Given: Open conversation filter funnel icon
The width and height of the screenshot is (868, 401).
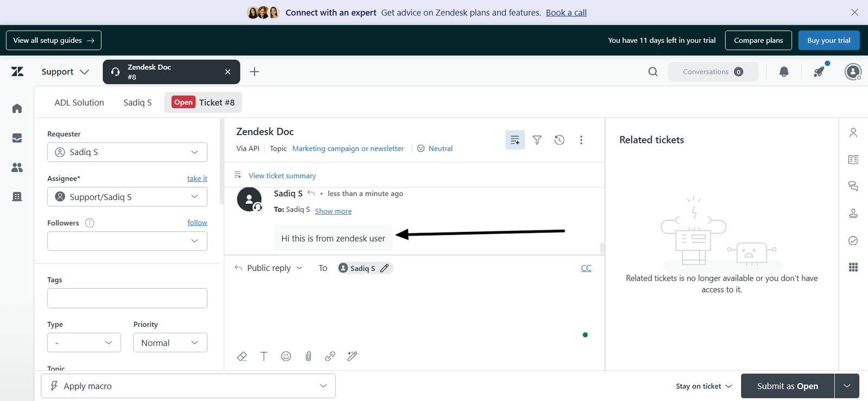Looking at the screenshot, I should 537,140.
